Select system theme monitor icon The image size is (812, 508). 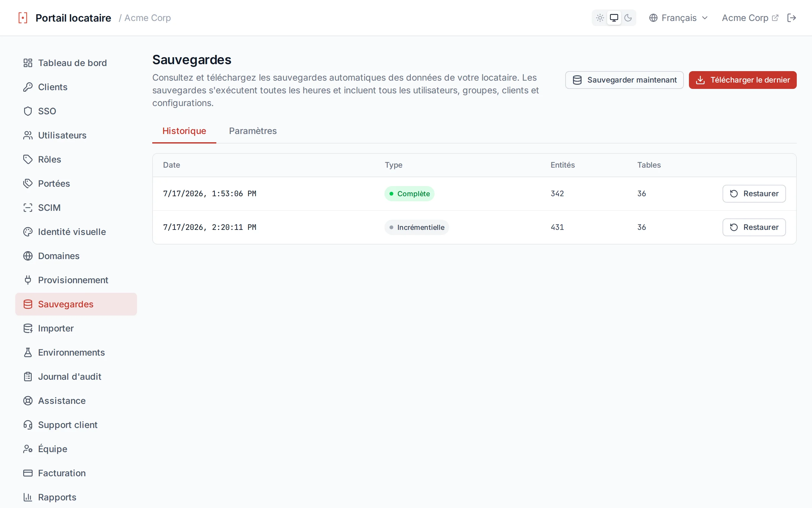(614, 18)
